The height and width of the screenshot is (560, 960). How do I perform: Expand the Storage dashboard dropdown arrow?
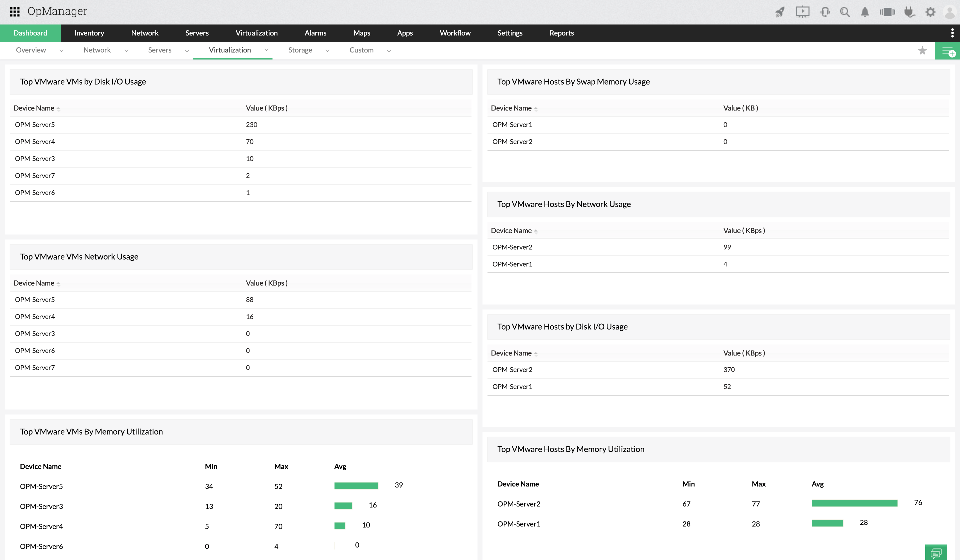(x=327, y=51)
